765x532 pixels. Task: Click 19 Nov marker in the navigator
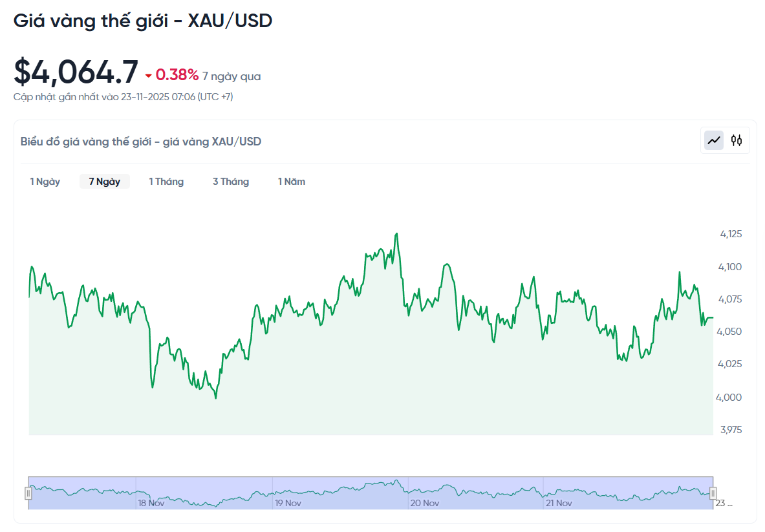[x=288, y=503]
